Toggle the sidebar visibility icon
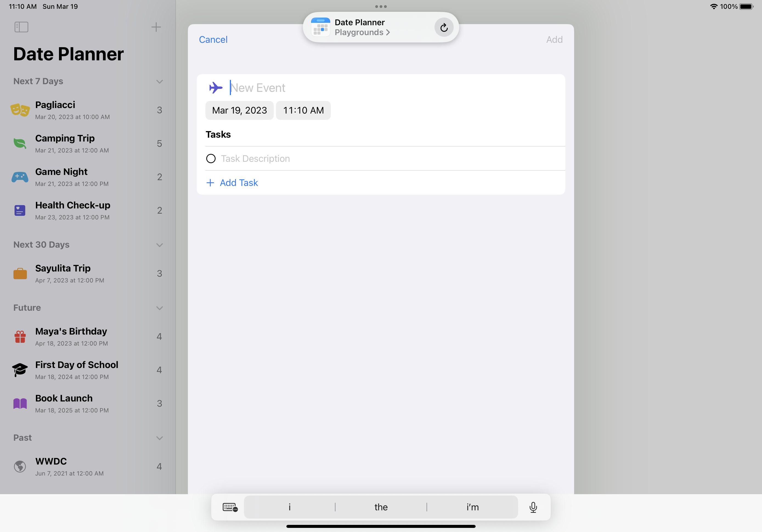 click(21, 27)
